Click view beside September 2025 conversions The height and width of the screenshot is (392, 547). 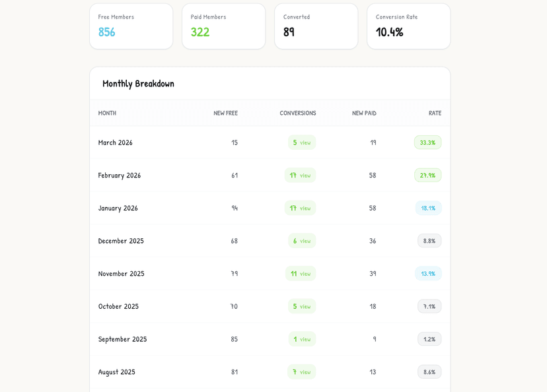[301, 339]
